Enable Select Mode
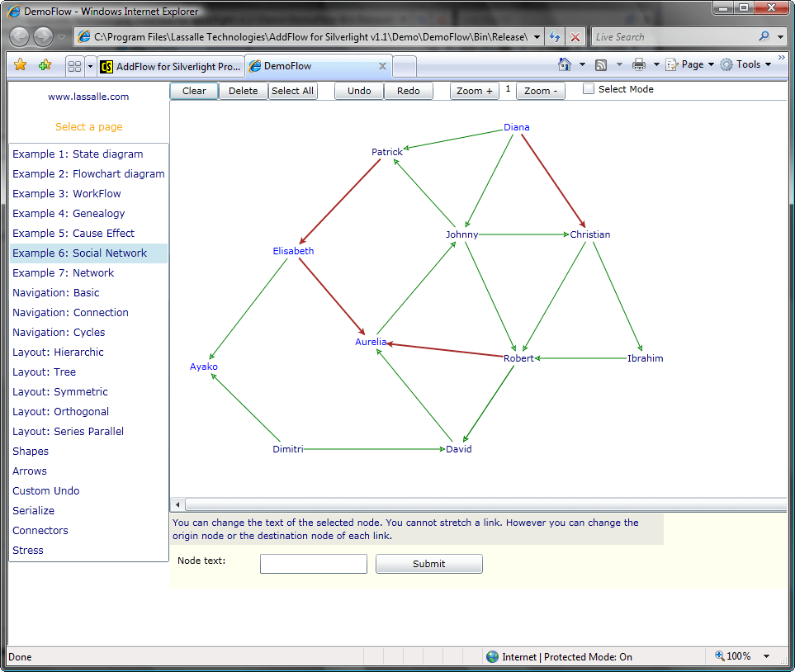 [589, 88]
